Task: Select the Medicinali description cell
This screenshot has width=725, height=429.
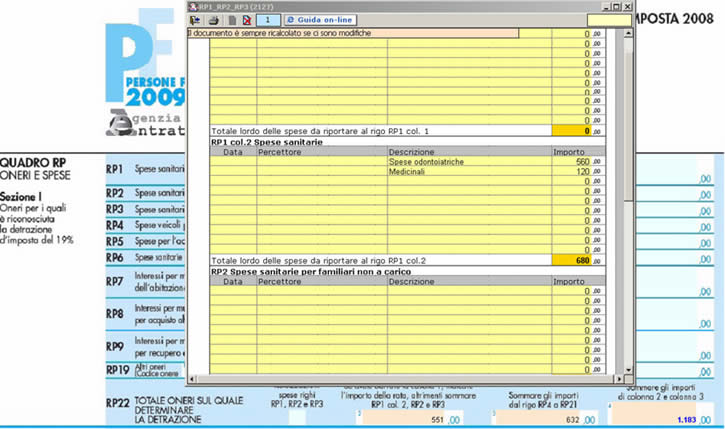Action: [x=468, y=172]
